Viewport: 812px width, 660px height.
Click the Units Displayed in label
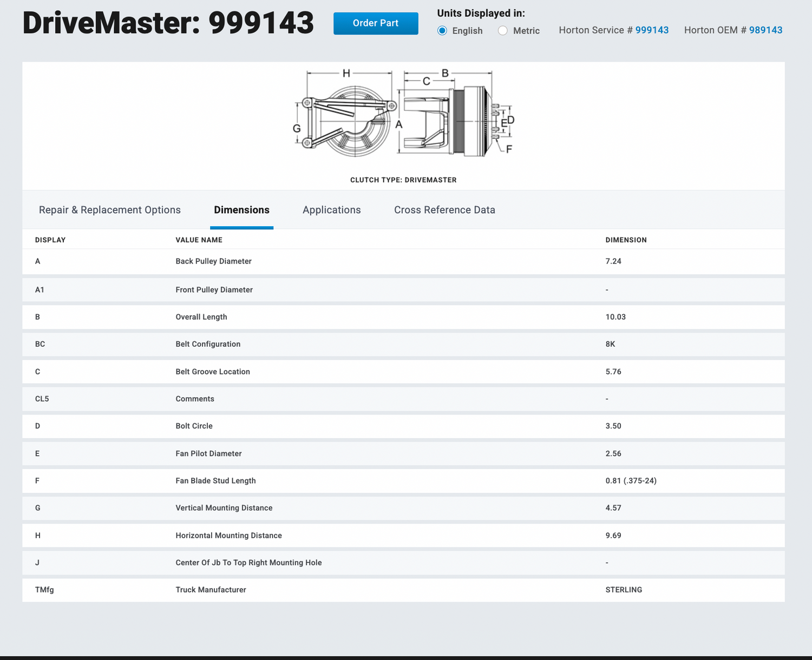point(481,14)
